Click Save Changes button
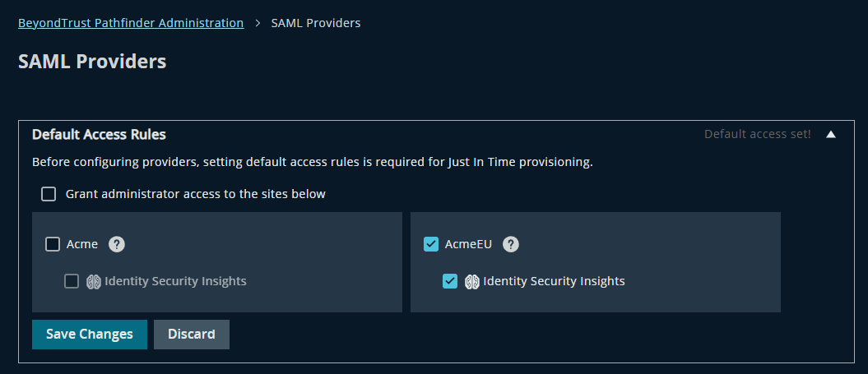 tap(90, 335)
